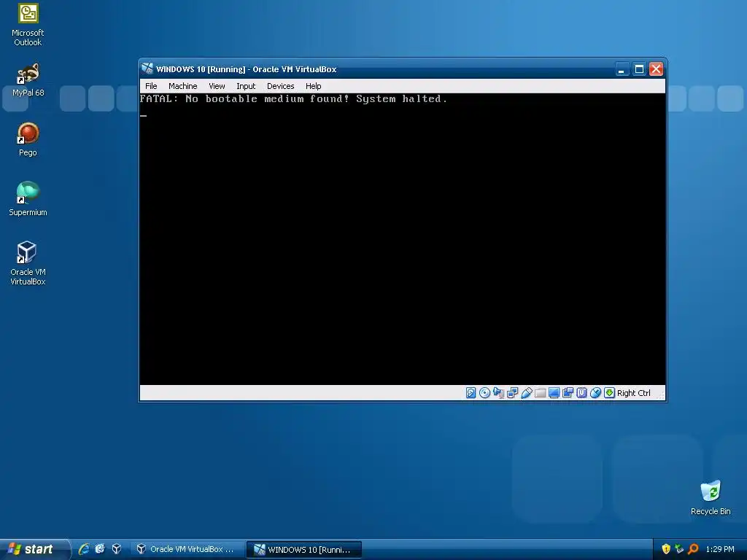Select the Supermium desktop shortcut

coord(28,199)
